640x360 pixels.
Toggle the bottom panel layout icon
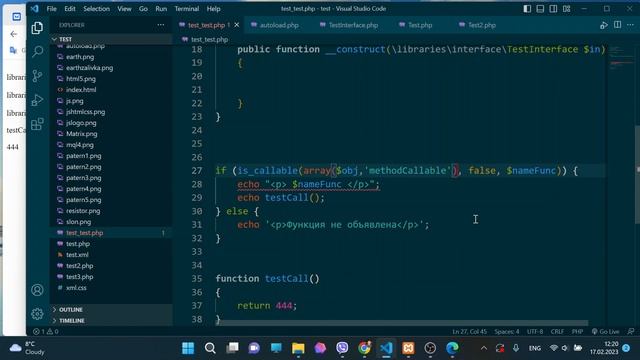pyautogui.click(x=540, y=9)
